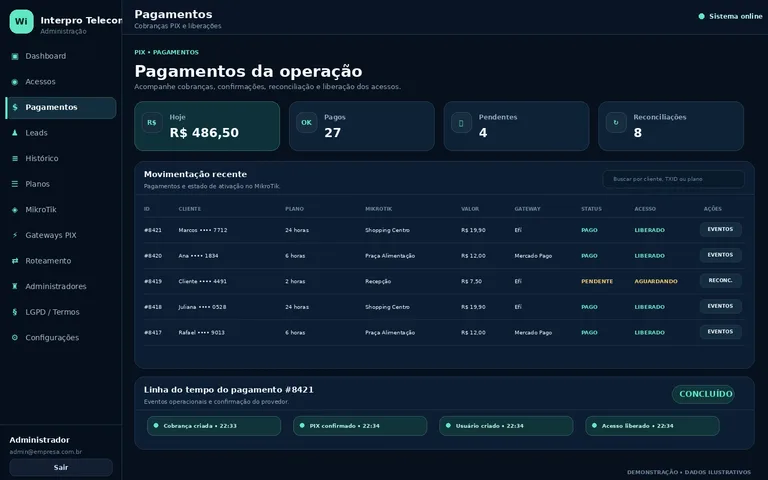Image resolution: width=768 pixels, height=480 pixels.
Task: Open Gateways PIX page
Action: pos(61,235)
